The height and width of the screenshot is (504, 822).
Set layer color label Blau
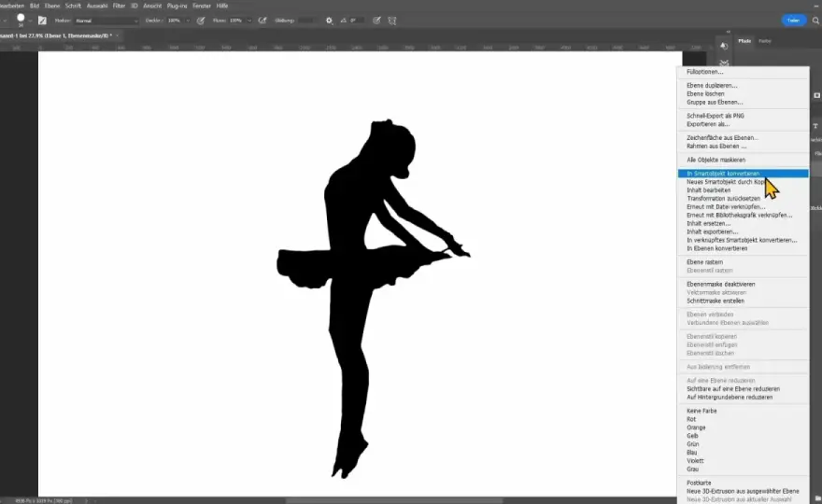[x=743, y=453]
